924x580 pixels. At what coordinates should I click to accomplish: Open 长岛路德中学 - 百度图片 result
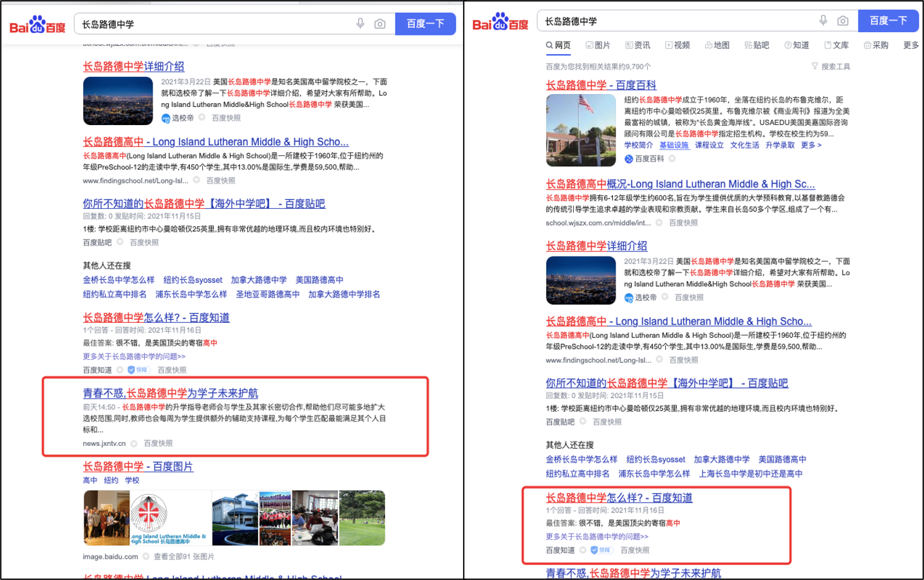tap(138, 467)
